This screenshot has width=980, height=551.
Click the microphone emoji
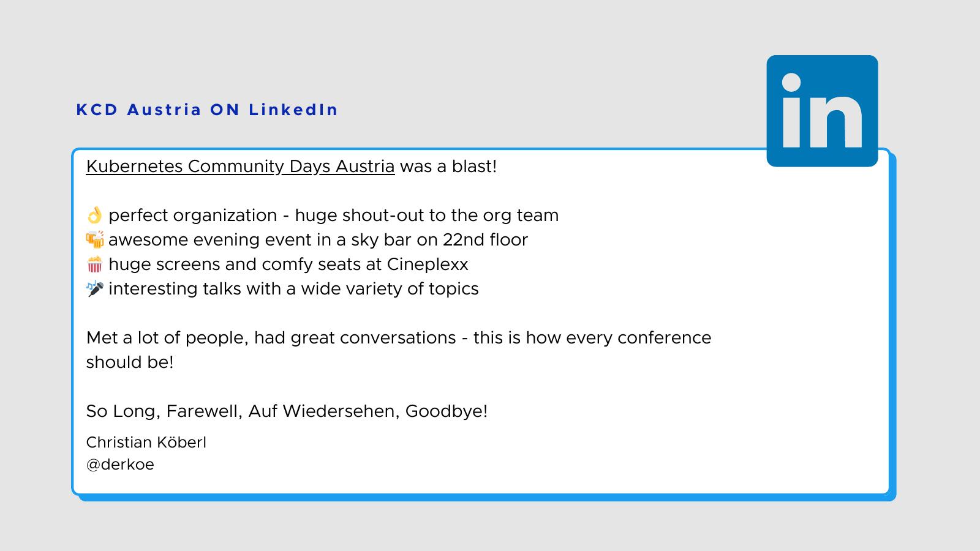pyautogui.click(x=95, y=288)
